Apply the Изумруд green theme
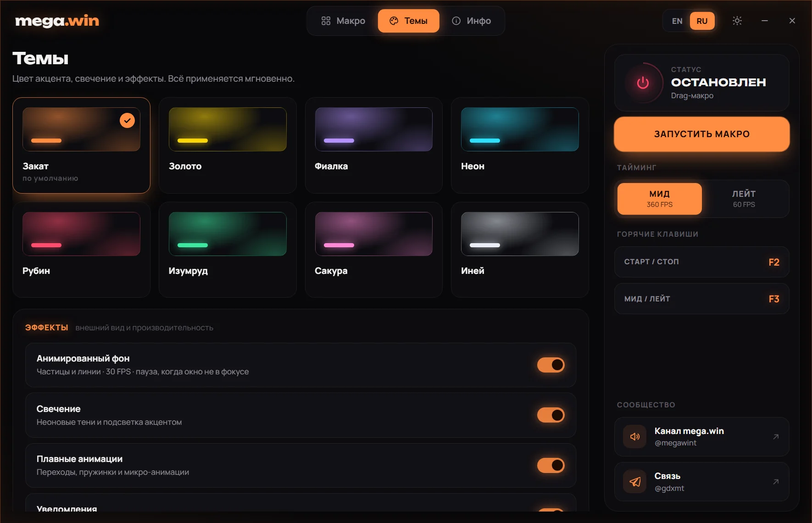 tap(228, 250)
